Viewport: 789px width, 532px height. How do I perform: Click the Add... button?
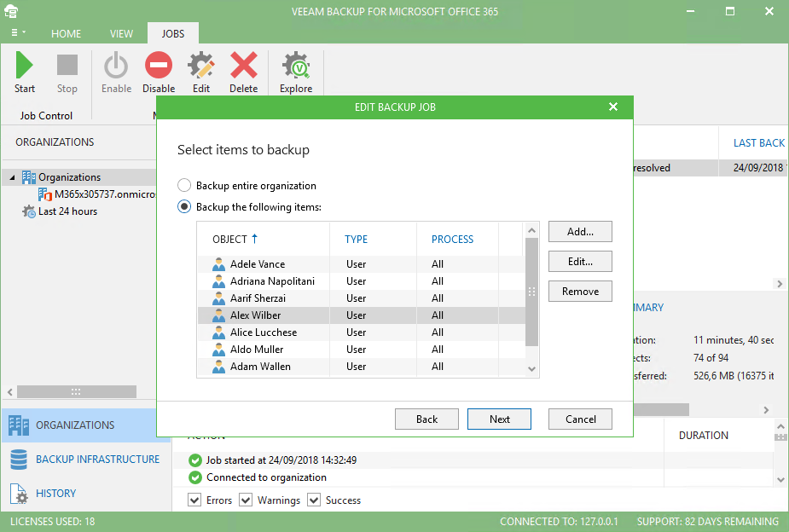[x=580, y=232]
